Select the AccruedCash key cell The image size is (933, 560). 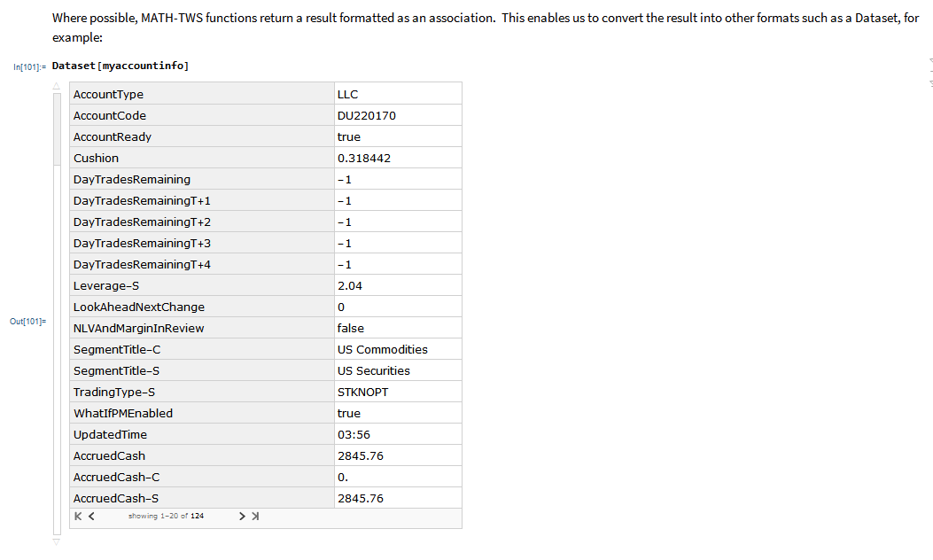(202, 455)
